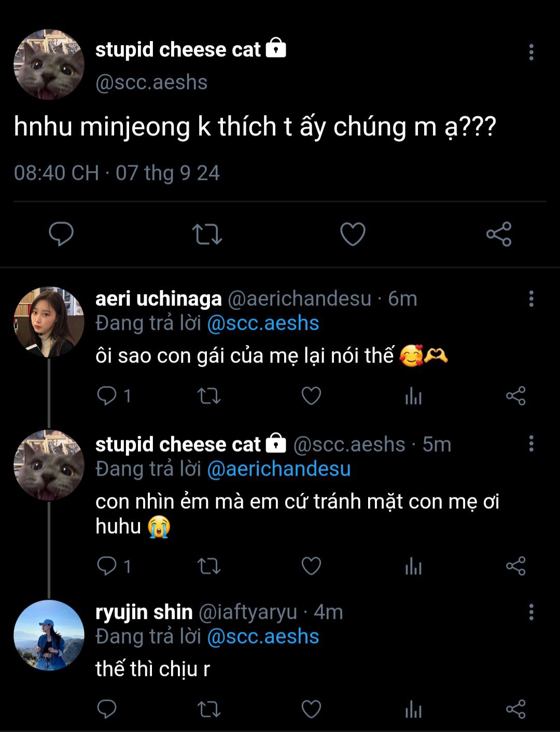Viewport: 560px width, 732px height.
Task: Open the 08:40 CH tweet timestamp
Action: coord(57,173)
